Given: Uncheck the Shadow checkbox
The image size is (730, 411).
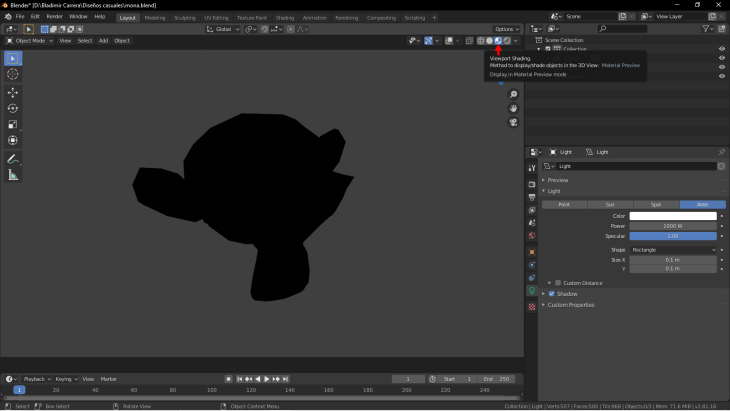Looking at the screenshot, I should pos(552,294).
